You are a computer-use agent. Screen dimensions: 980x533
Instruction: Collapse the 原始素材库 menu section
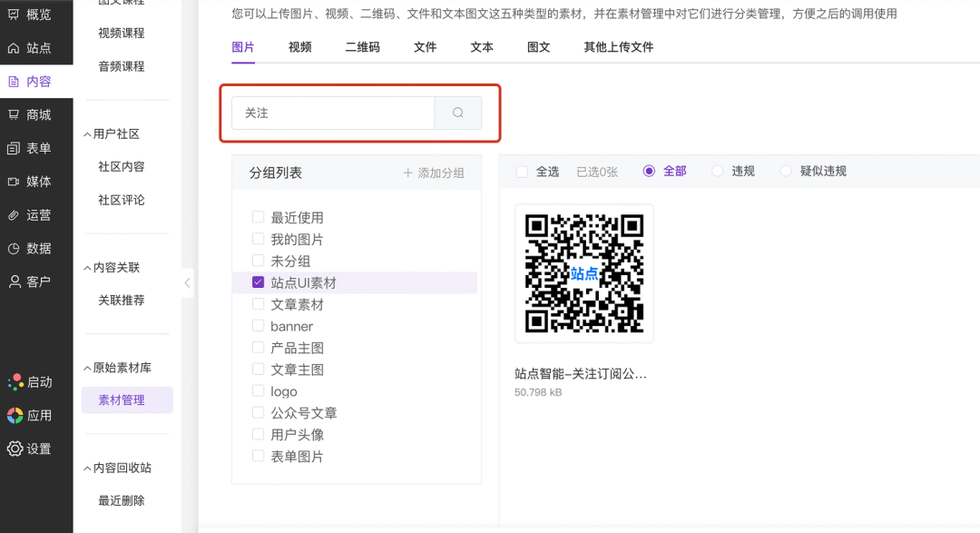(x=87, y=368)
